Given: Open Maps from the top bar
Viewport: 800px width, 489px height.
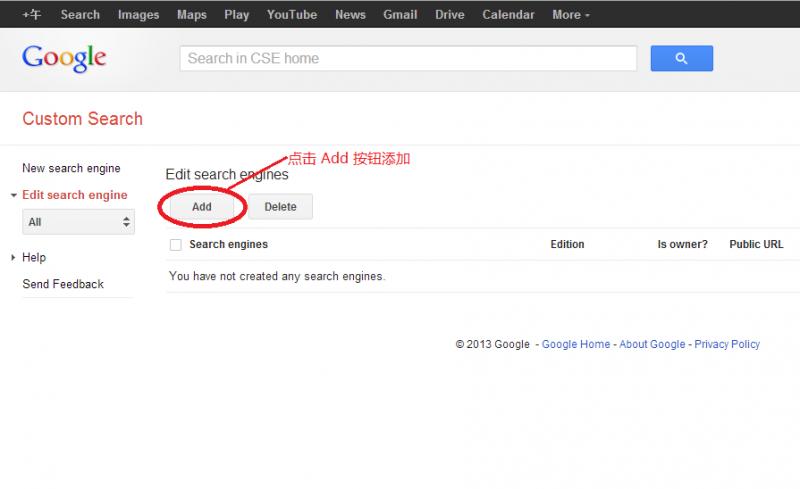Looking at the screenshot, I should pyautogui.click(x=191, y=15).
